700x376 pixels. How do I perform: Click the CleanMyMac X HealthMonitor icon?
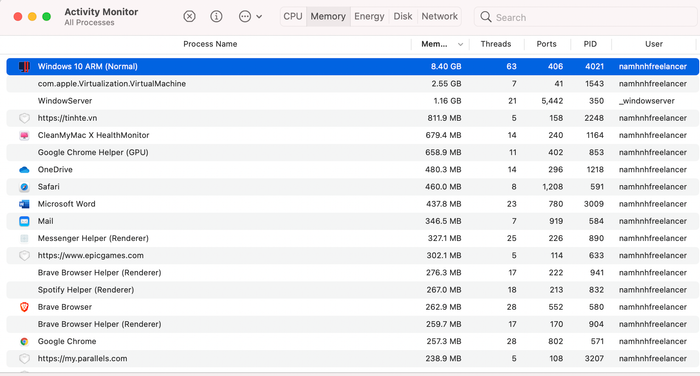(x=24, y=135)
